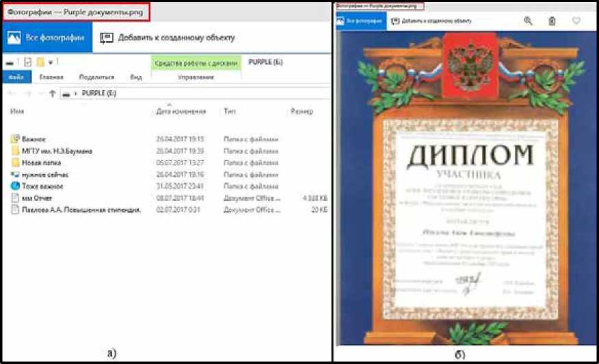Select the Павлова А.А. Повышенная стипендия file name

81,210
